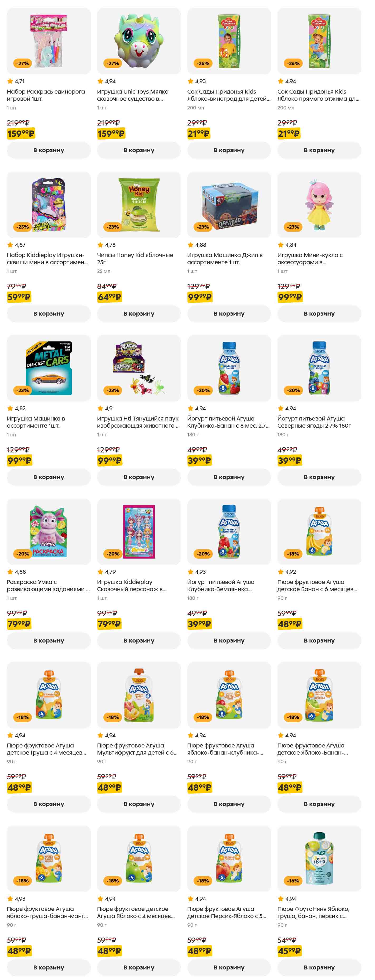Open the Off Road jeep toy image
Viewport: 375px width, 980px height.
click(x=229, y=205)
